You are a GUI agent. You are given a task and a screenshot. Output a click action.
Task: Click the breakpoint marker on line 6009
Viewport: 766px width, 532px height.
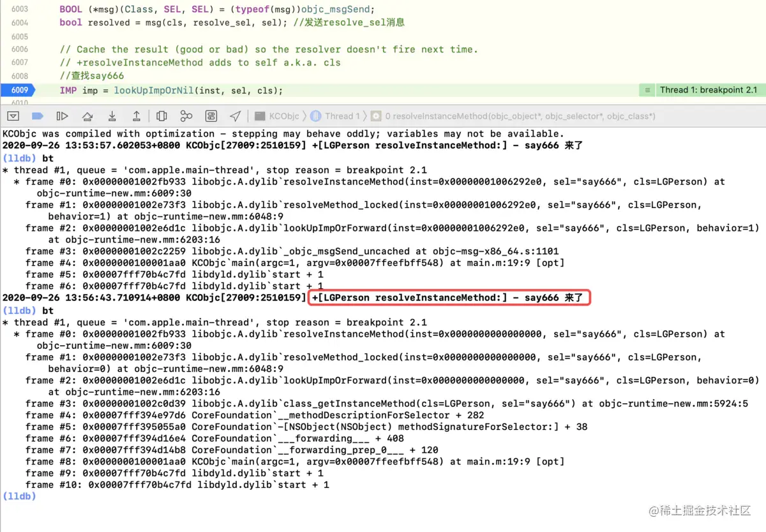tap(20, 90)
